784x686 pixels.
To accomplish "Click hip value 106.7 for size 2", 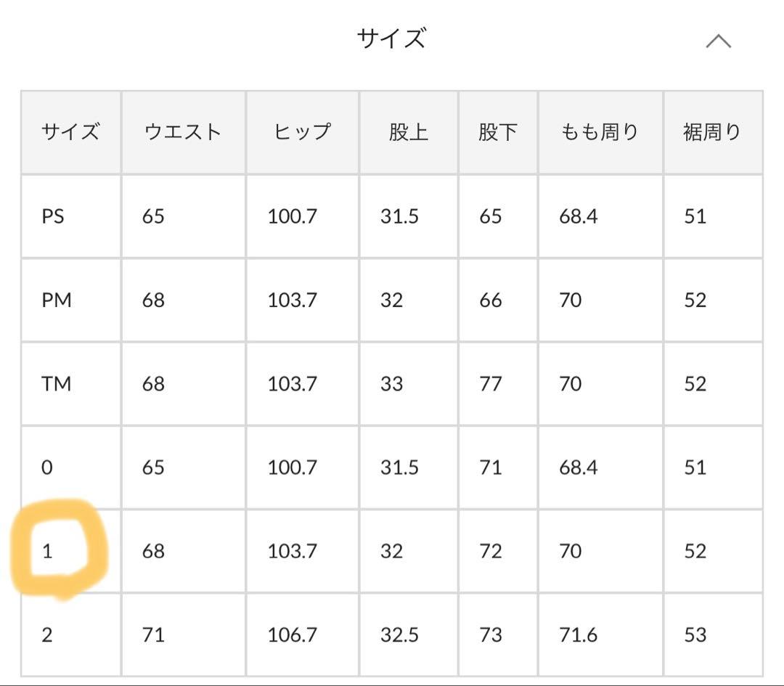I will click(292, 635).
